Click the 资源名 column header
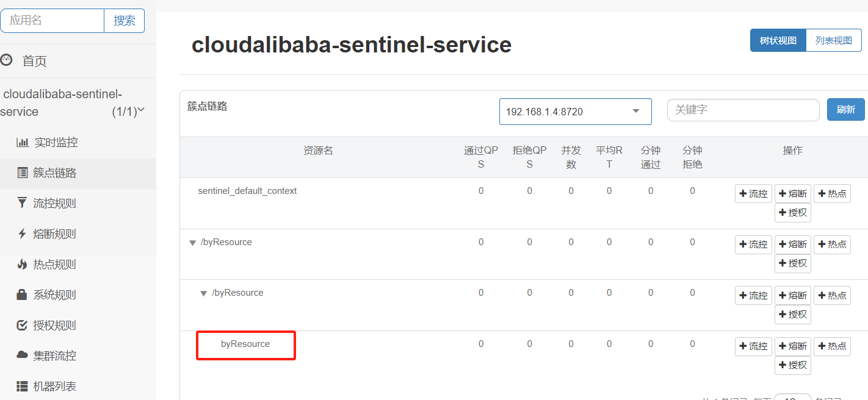Viewport: 868px width, 400px height. 318,151
